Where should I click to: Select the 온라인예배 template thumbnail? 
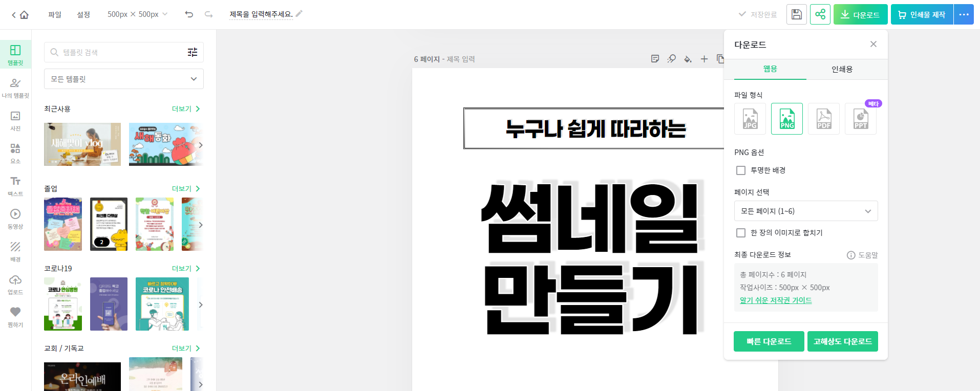coord(82,377)
